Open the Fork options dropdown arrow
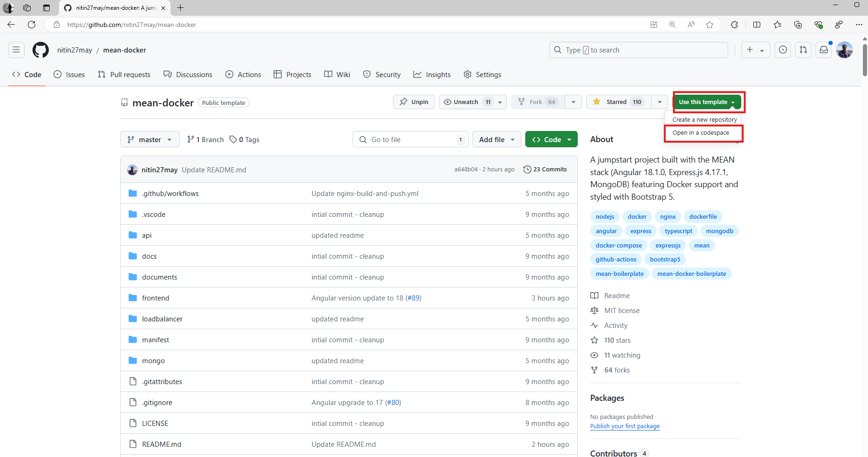The height and width of the screenshot is (457, 868). click(x=573, y=102)
